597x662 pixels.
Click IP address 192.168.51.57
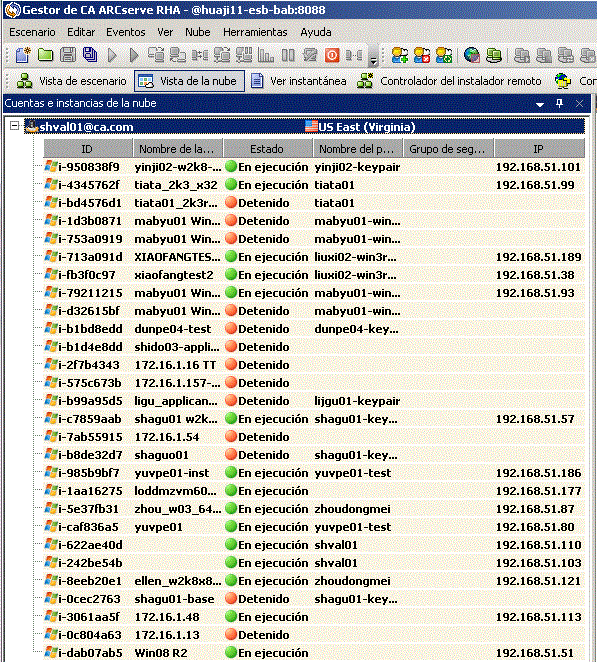pos(535,419)
